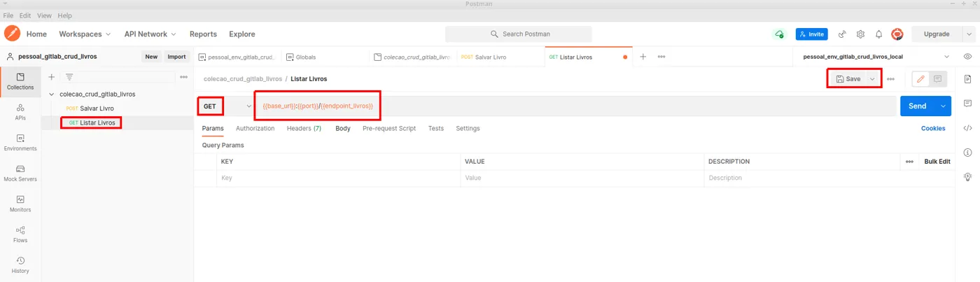Open the tab bar three-dots options menu
Image resolution: width=980 pixels, height=282 pixels.
click(x=661, y=57)
